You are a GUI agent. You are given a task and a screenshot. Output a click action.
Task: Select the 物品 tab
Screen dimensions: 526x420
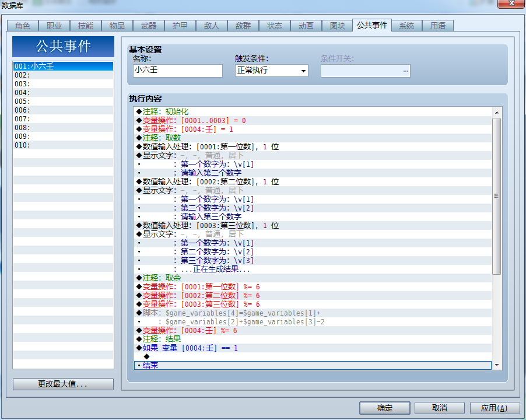pyautogui.click(x=117, y=26)
